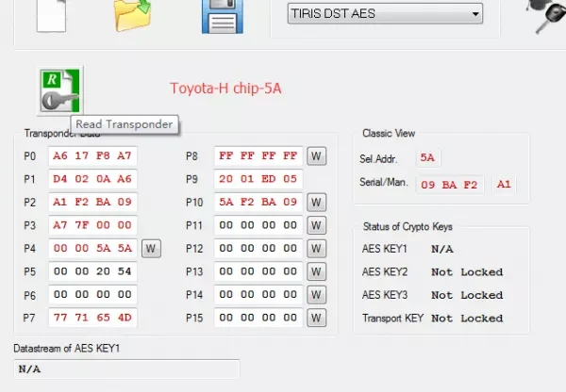Save using the floppy disk icon
Screen dimensions: 566x392
click(x=223, y=17)
